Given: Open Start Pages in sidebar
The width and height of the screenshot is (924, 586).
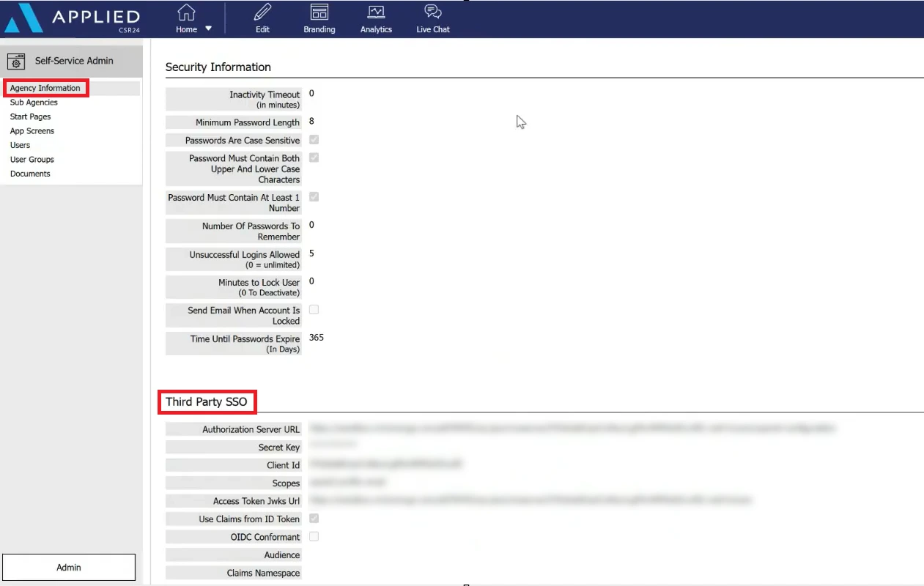Looking at the screenshot, I should pos(30,116).
